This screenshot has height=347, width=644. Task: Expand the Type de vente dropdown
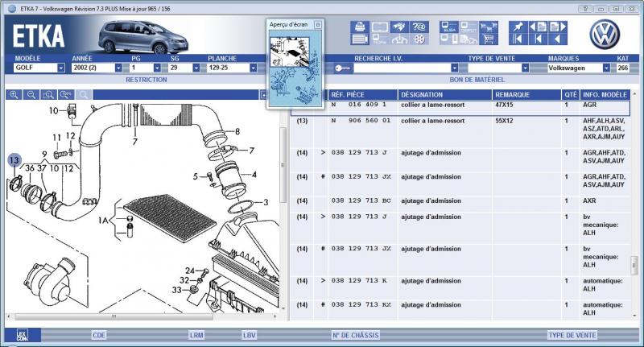[525, 68]
